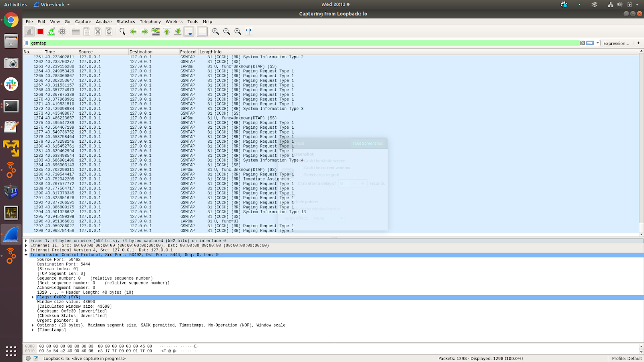Click the Expression... button

pyautogui.click(x=616, y=43)
